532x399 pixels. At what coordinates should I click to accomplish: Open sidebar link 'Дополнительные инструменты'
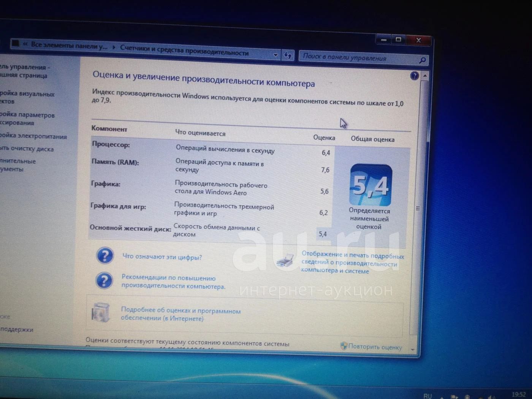pyautogui.click(x=17, y=165)
